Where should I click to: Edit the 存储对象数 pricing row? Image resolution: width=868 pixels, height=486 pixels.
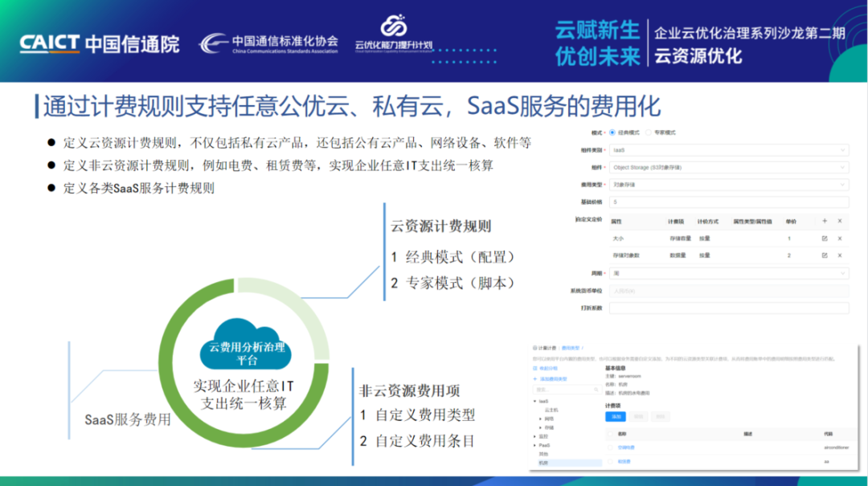825,255
